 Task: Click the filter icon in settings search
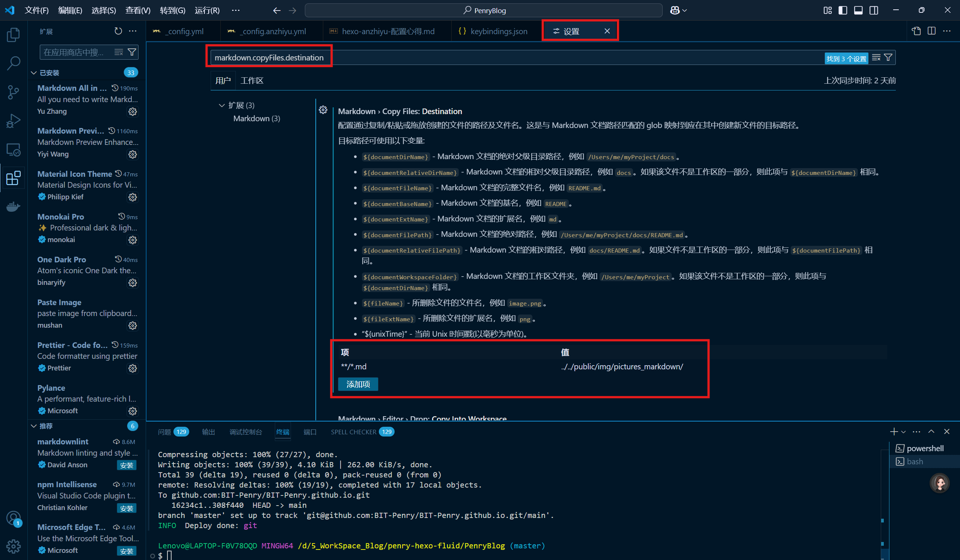(888, 57)
